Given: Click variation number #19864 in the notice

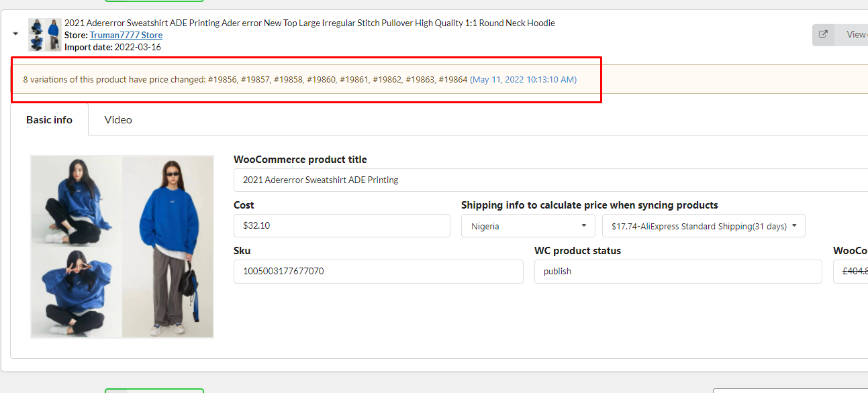Looking at the screenshot, I should [452, 79].
